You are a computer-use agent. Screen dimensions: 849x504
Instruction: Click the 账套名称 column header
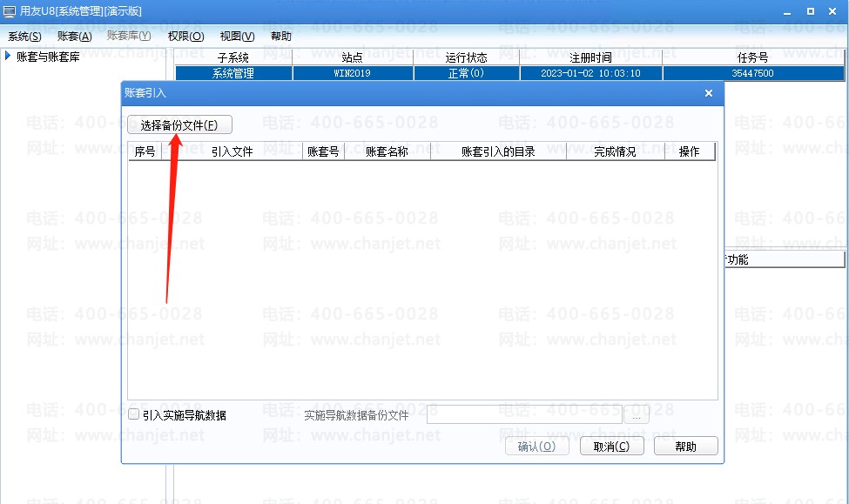click(387, 151)
